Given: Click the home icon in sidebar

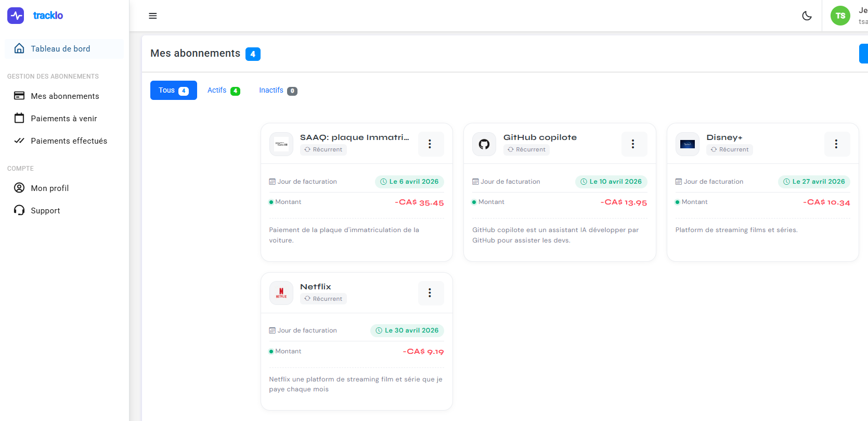Looking at the screenshot, I should pyautogui.click(x=19, y=48).
